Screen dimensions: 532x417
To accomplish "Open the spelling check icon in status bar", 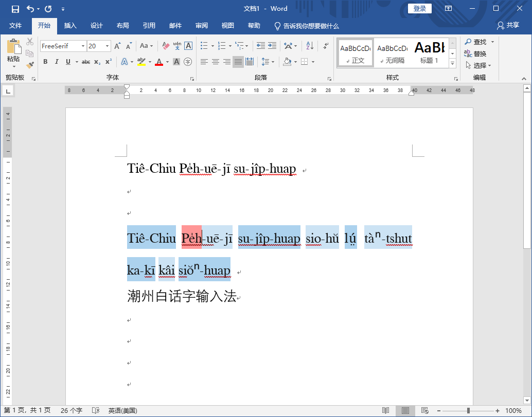I will (x=96, y=410).
